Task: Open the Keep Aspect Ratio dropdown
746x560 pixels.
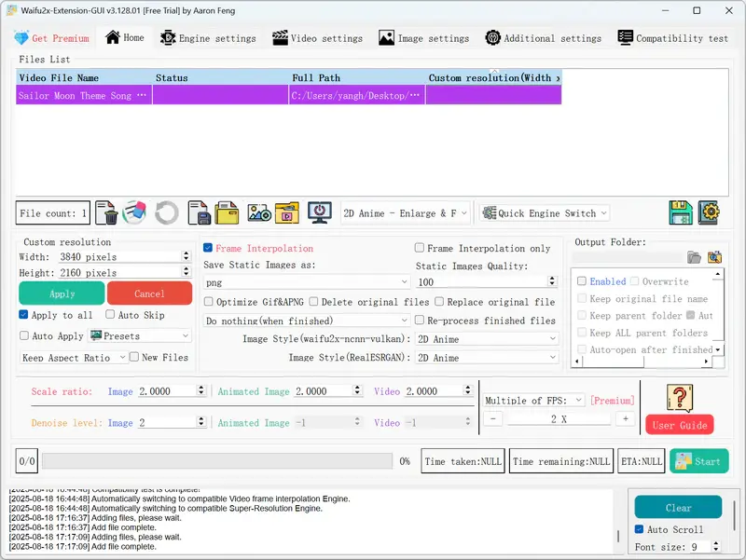Action: (x=72, y=358)
